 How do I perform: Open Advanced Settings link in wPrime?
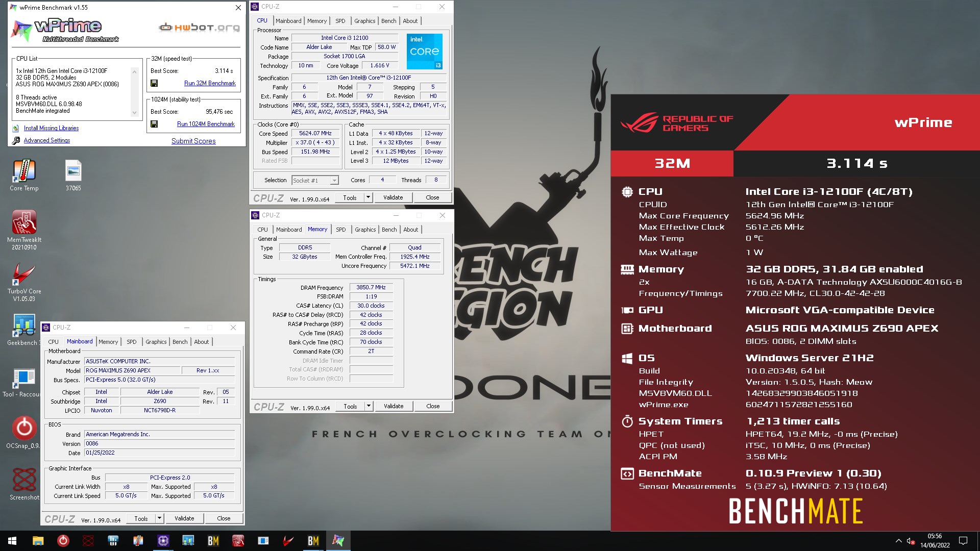(x=47, y=140)
